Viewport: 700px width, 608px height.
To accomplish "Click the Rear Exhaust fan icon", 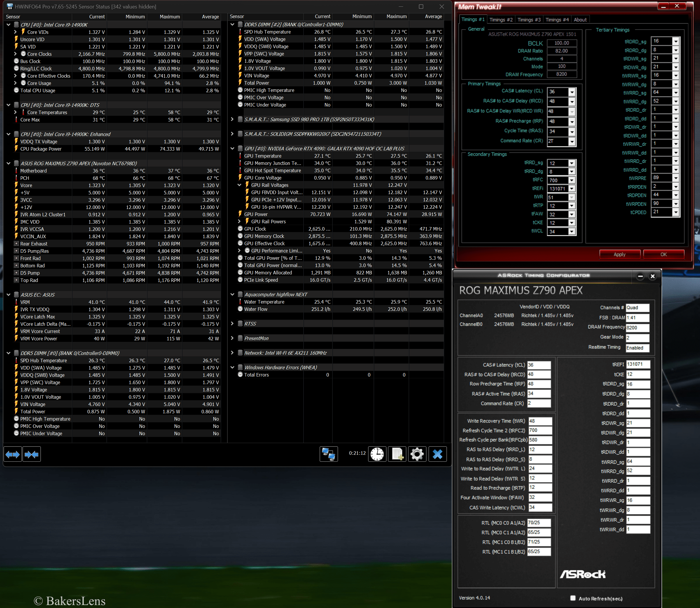I will pos(16,244).
